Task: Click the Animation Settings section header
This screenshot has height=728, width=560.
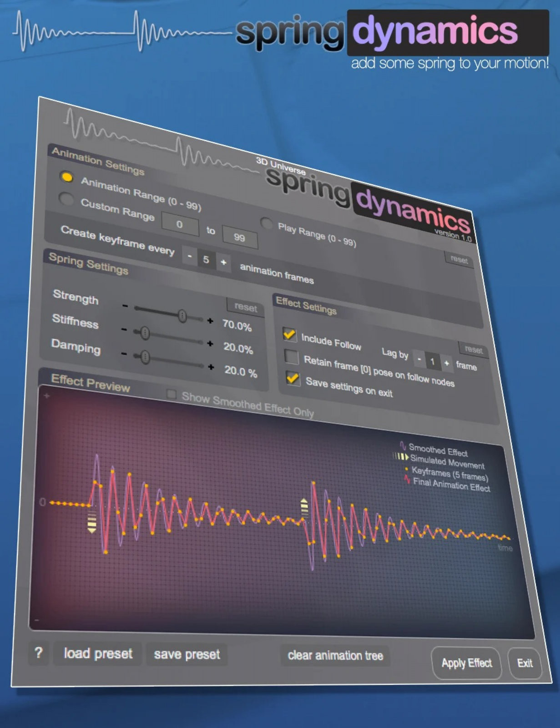Action: pos(98,161)
